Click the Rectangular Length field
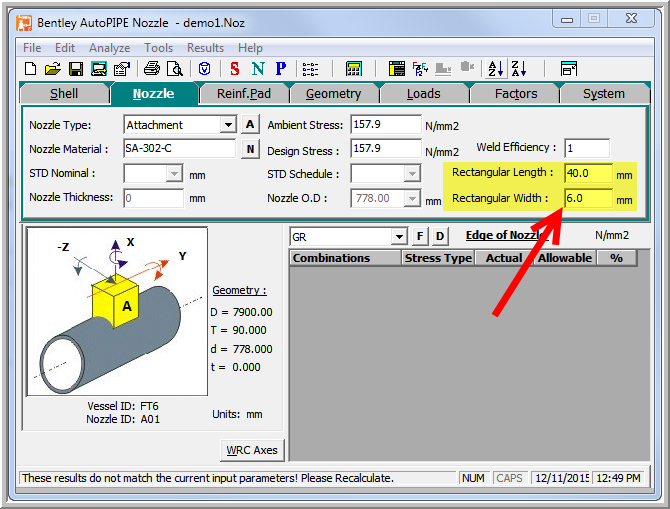The width and height of the screenshot is (670, 509). click(588, 173)
